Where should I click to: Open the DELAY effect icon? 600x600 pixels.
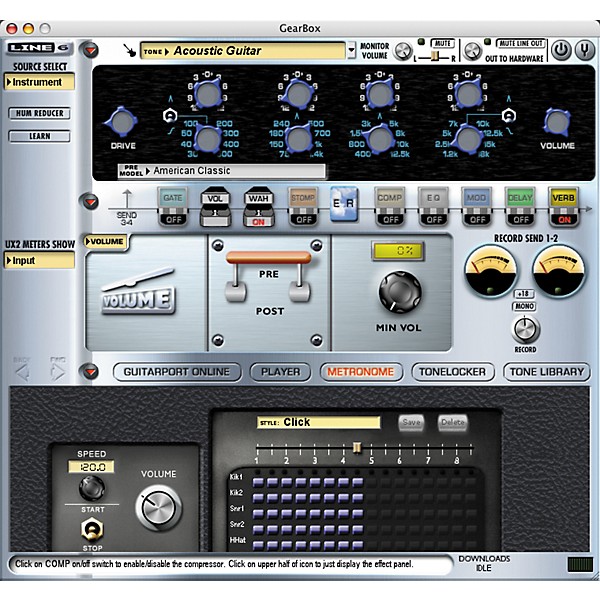519,198
